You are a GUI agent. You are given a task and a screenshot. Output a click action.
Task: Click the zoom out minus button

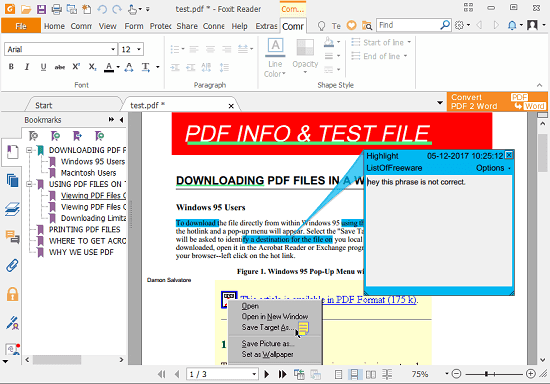456,374
